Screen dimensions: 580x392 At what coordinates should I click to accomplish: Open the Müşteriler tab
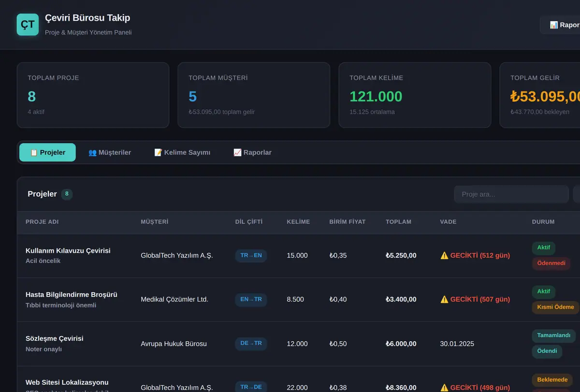110,152
